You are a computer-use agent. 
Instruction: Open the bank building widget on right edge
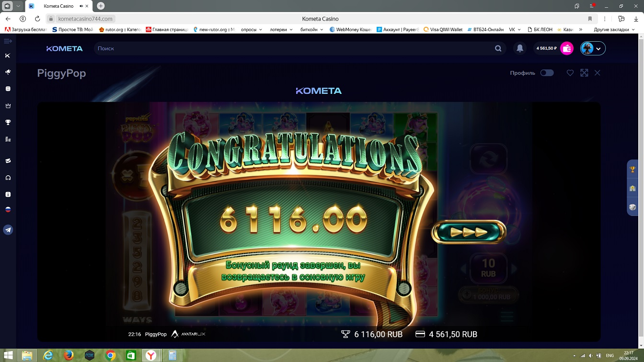[x=632, y=188]
